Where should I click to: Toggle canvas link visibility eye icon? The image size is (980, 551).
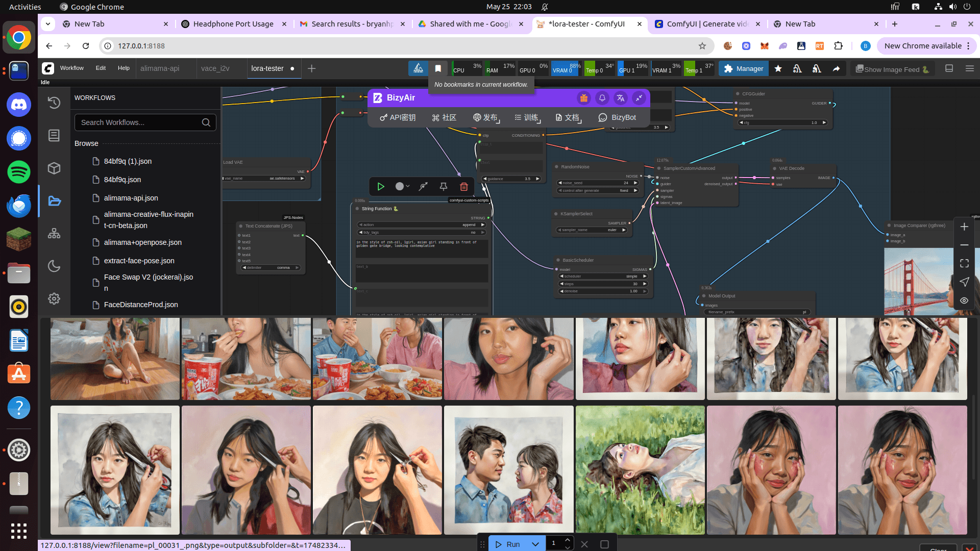point(964,300)
